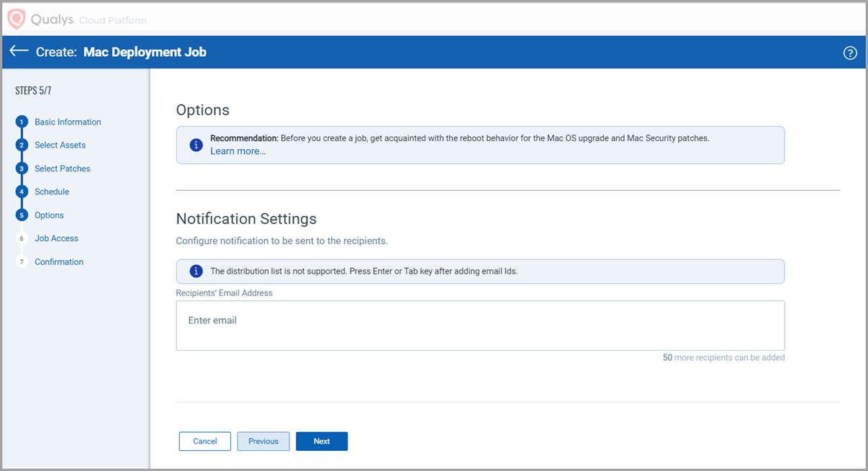The image size is (868, 471).
Task: Click the Notification Settings heading
Action: pos(246,219)
